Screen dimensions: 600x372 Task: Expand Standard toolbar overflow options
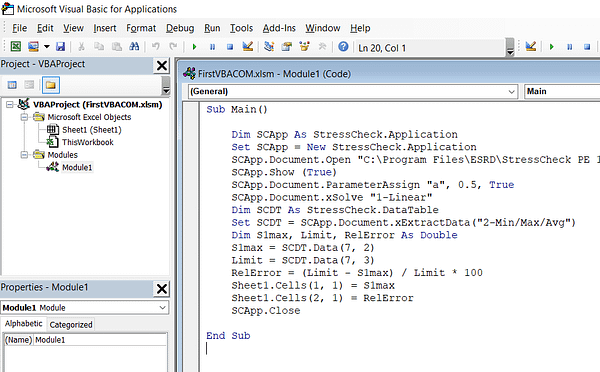510,47
